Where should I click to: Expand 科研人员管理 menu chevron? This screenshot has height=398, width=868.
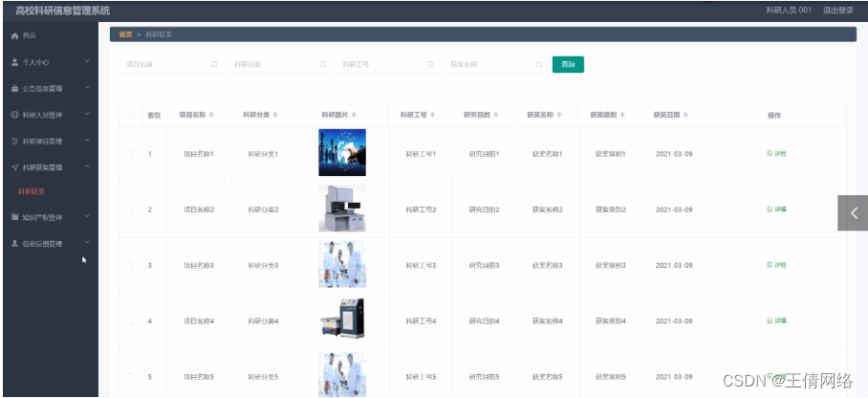[87, 114]
